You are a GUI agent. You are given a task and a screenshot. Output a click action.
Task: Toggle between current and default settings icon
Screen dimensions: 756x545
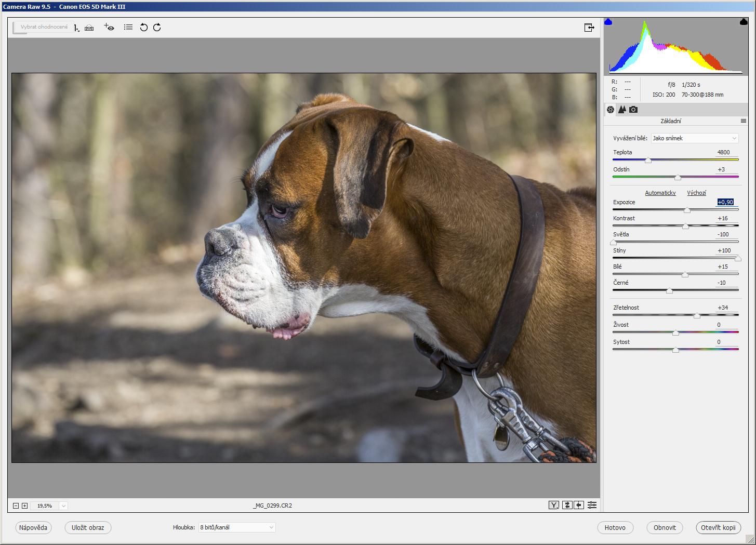(x=592, y=505)
